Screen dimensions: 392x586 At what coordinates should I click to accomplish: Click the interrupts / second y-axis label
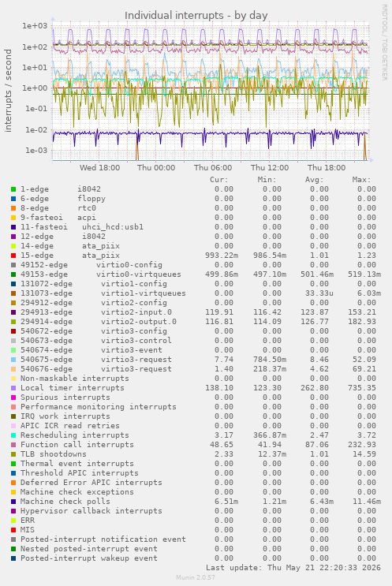8,91
